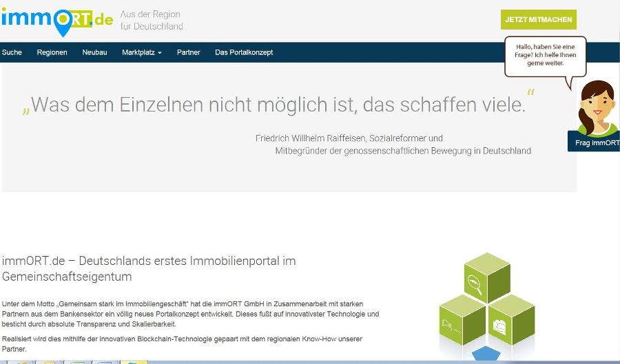The width and height of the screenshot is (620, 364).
Task: Click the quote "Was dem Einzelnen nicht möglich ist"
Action: coord(278,105)
